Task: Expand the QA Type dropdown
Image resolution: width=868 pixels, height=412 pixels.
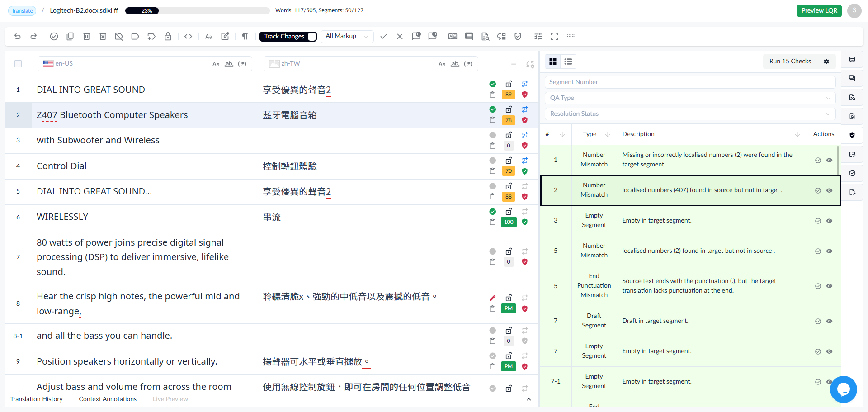Action: tap(690, 98)
